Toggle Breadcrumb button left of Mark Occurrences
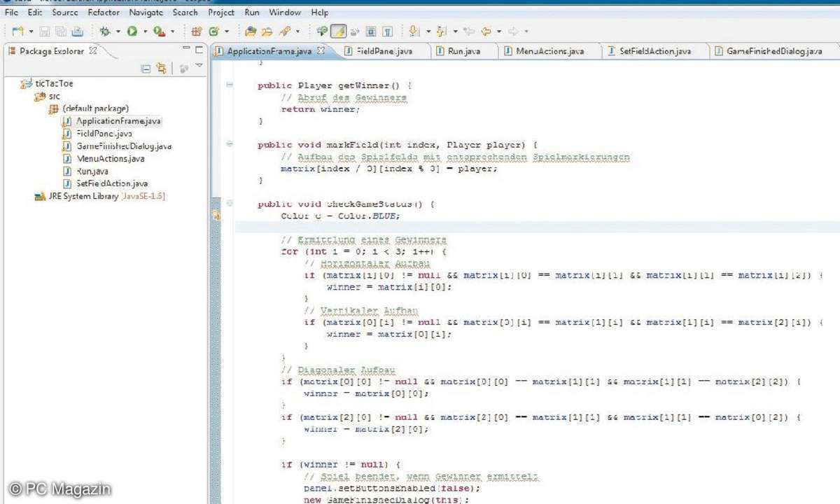The width and height of the screenshot is (840, 504). 321,31
